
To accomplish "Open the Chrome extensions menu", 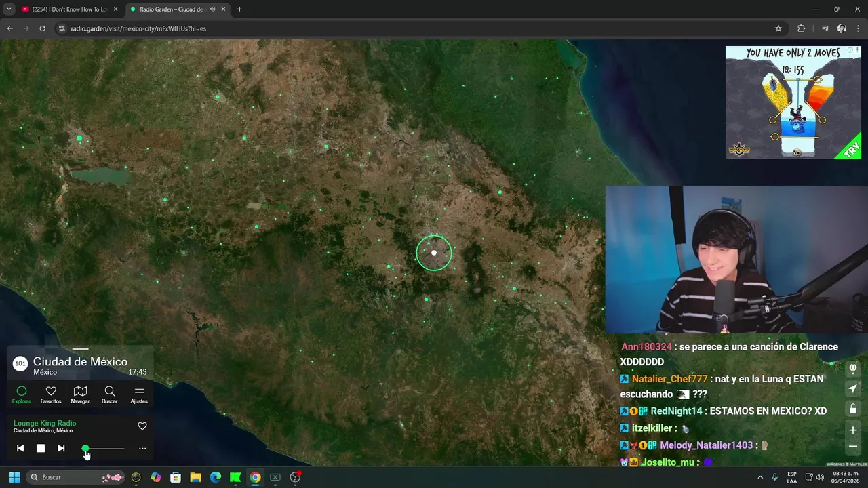I will [802, 28].
